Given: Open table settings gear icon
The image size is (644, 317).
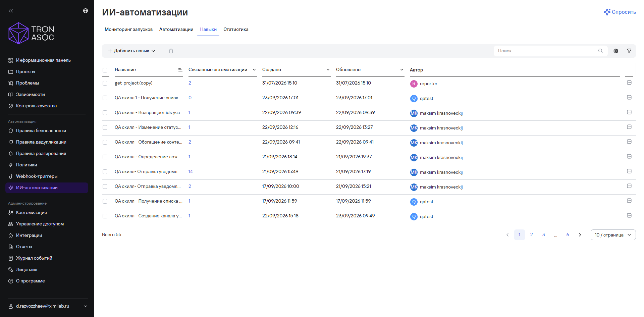Looking at the screenshot, I should [x=616, y=51].
